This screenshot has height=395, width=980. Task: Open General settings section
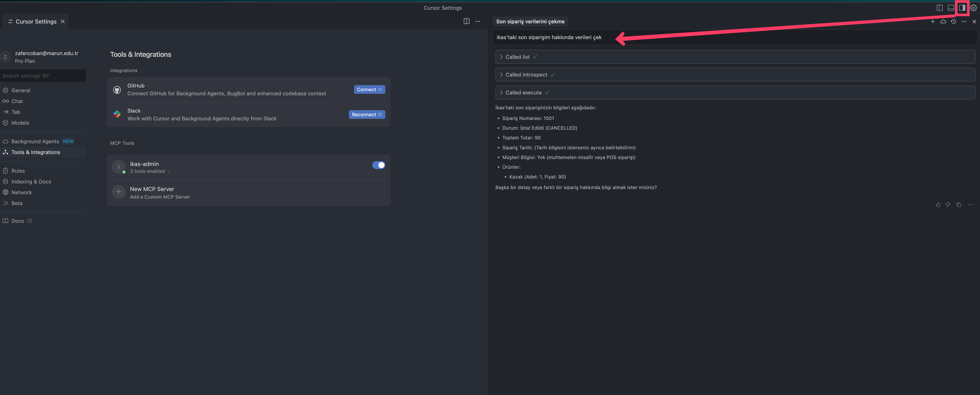click(43, 91)
